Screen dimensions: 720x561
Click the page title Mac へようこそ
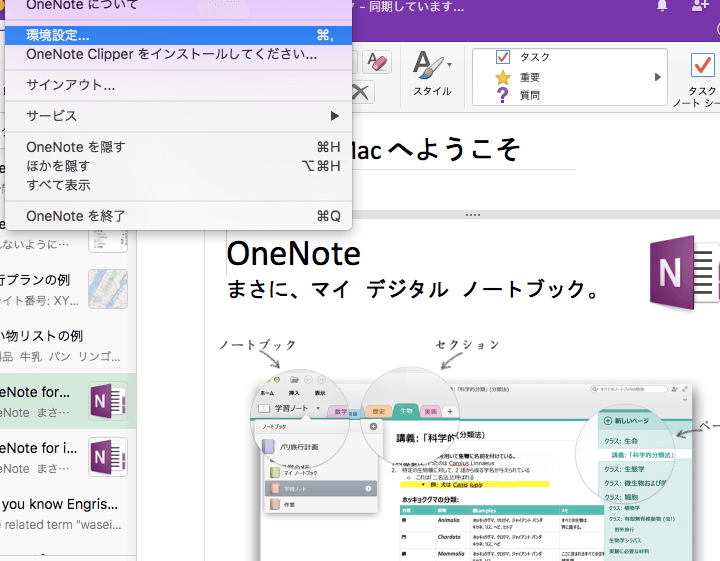coord(435,150)
